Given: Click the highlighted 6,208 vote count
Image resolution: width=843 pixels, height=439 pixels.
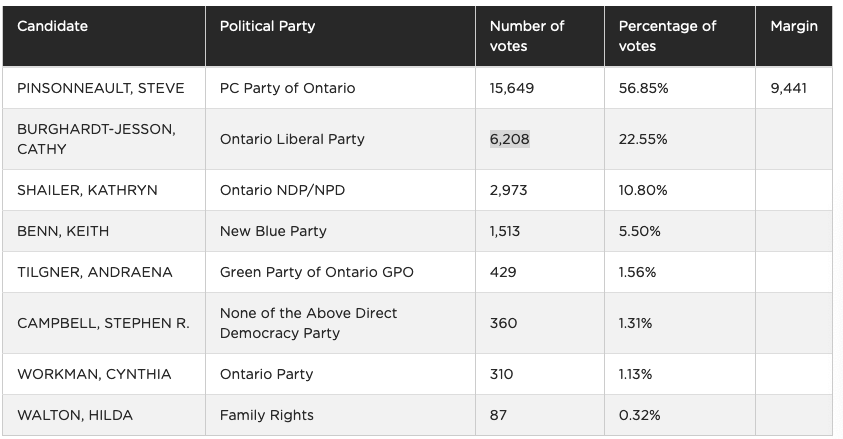Looking at the screenshot, I should point(509,139).
